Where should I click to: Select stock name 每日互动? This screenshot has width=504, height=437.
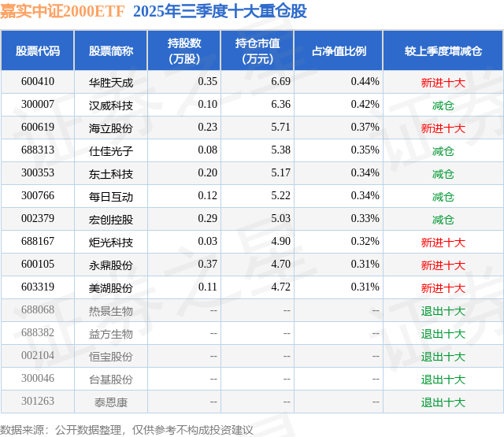111,197
